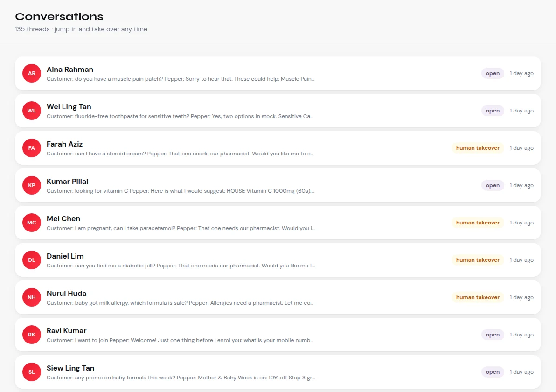The image size is (556, 392).
Task: Click the open badge on Aina Rahman's row
Action: pos(493,73)
